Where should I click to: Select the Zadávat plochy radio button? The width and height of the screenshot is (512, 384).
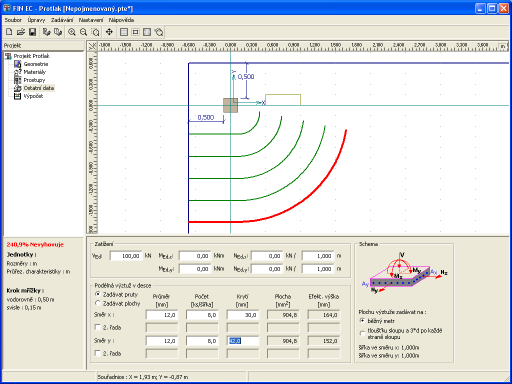(98, 303)
